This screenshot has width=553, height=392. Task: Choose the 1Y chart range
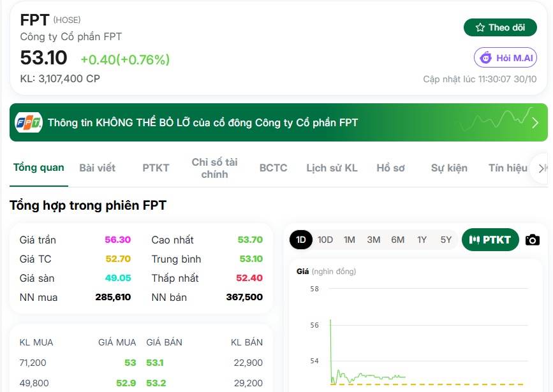[422, 240]
